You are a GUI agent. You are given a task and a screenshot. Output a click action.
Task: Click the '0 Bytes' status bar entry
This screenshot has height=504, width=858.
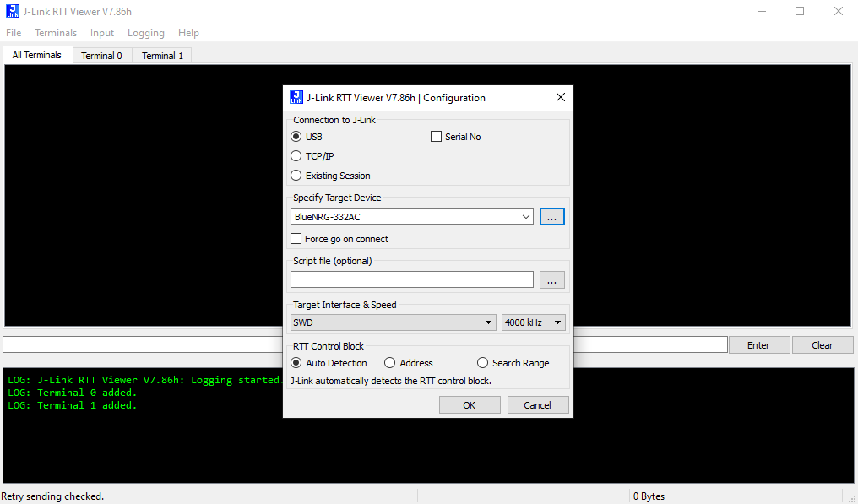(649, 496)
